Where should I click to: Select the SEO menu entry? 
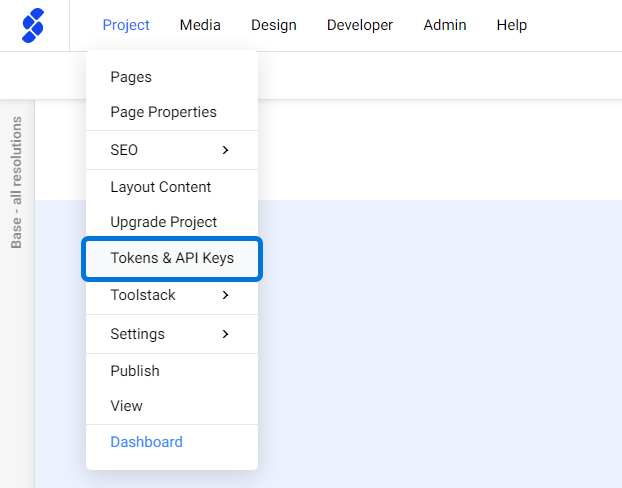point(172,150)
